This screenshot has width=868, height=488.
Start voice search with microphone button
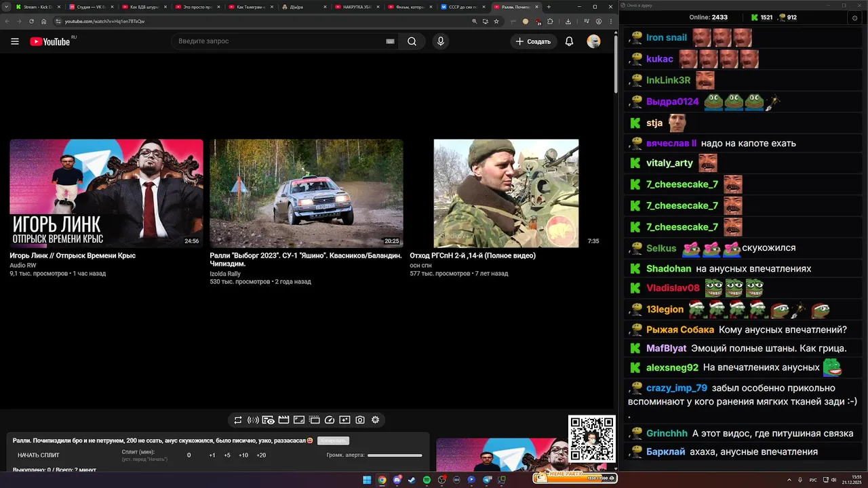click(441, 41)
